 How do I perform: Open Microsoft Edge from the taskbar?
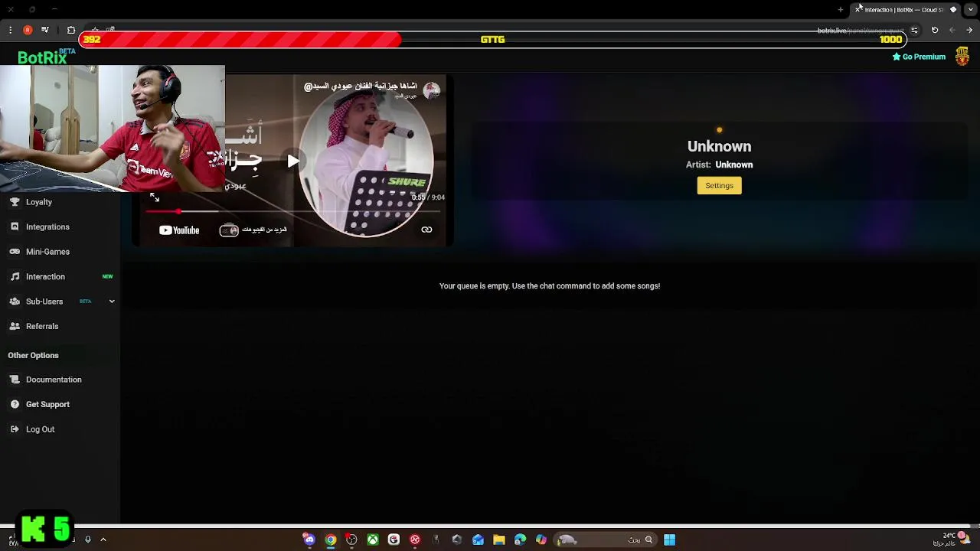pos(520,540)
